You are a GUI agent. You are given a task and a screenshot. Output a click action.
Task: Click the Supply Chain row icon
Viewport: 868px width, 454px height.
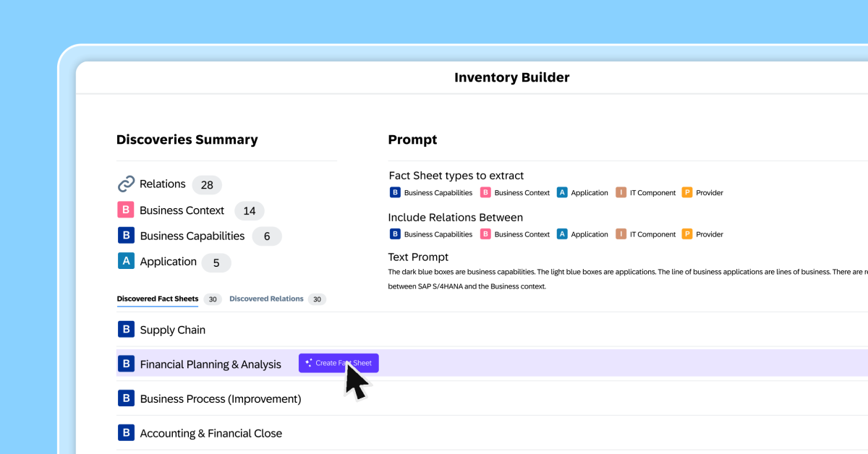pos(126,330)
